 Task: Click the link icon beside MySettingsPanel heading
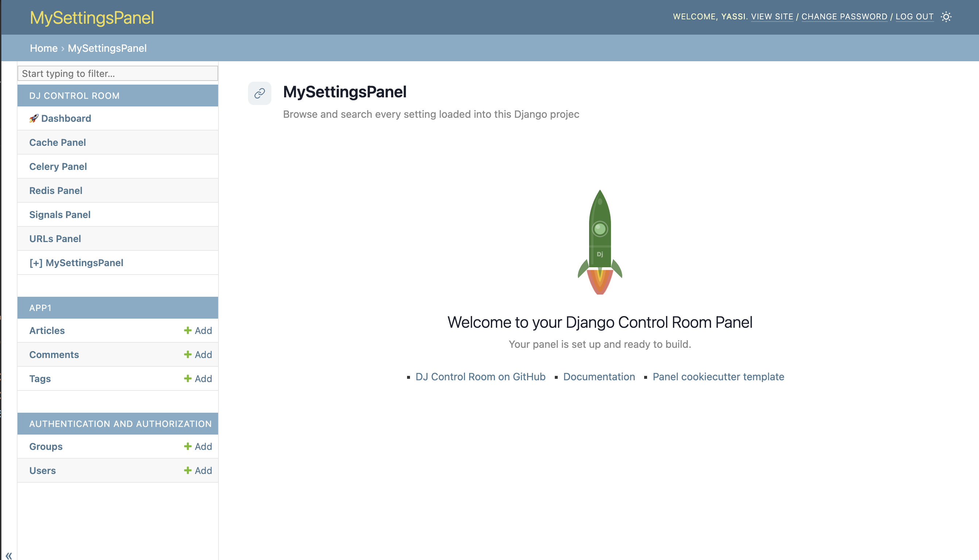(x=260, y=93)
